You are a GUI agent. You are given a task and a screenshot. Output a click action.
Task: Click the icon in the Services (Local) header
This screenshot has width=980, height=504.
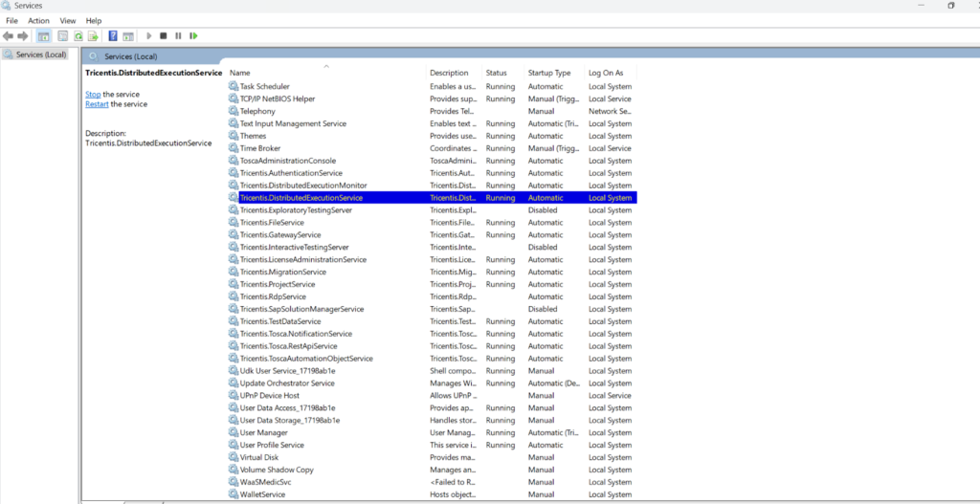(94, 56)
